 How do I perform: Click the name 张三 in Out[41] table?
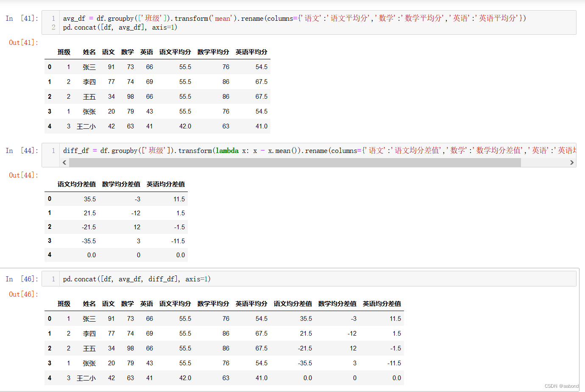point(89,67)
